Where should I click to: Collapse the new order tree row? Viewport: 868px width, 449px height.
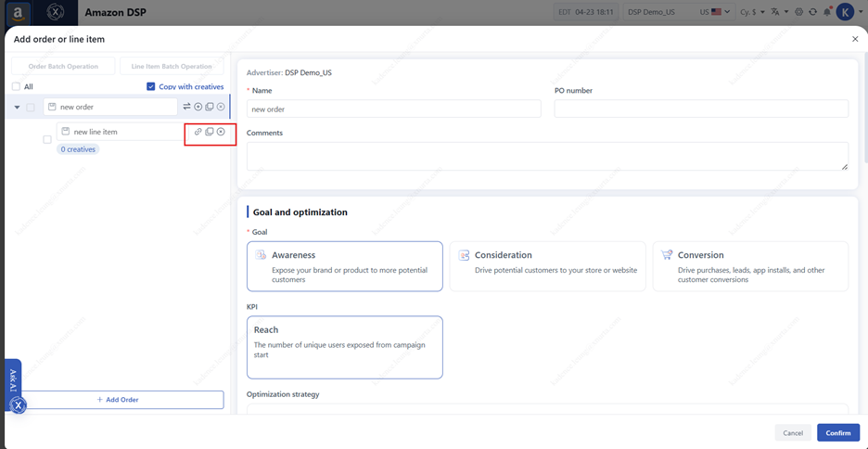pyautogui.click(x=18, y=108)
